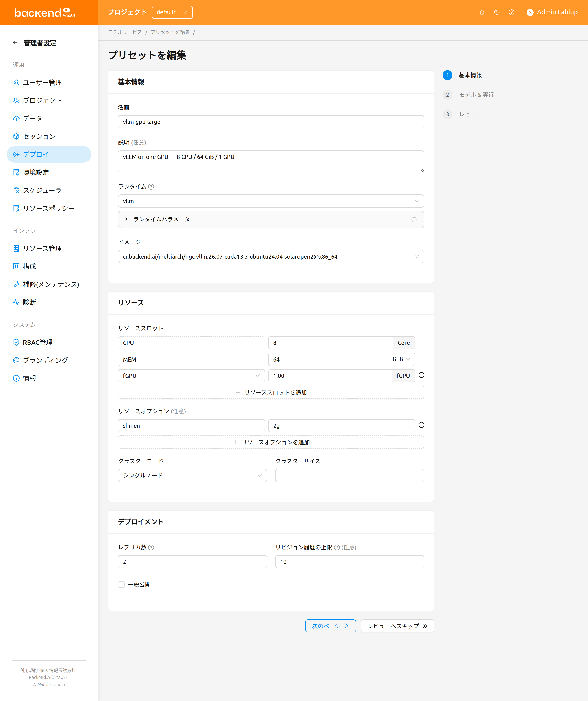Go back using the arrow beside 管理者設定
Image resolution: width=588 pixels, height=701 pixels.
coord(15,43)
